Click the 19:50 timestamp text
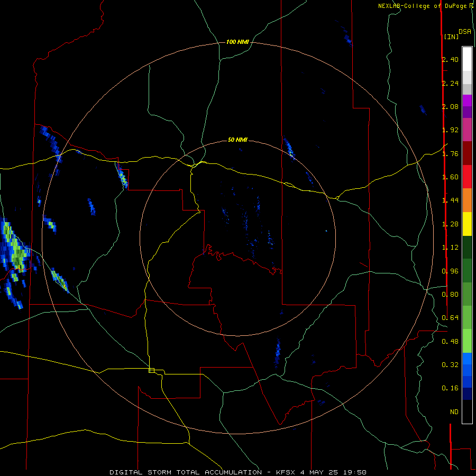 tap(355, 472)
